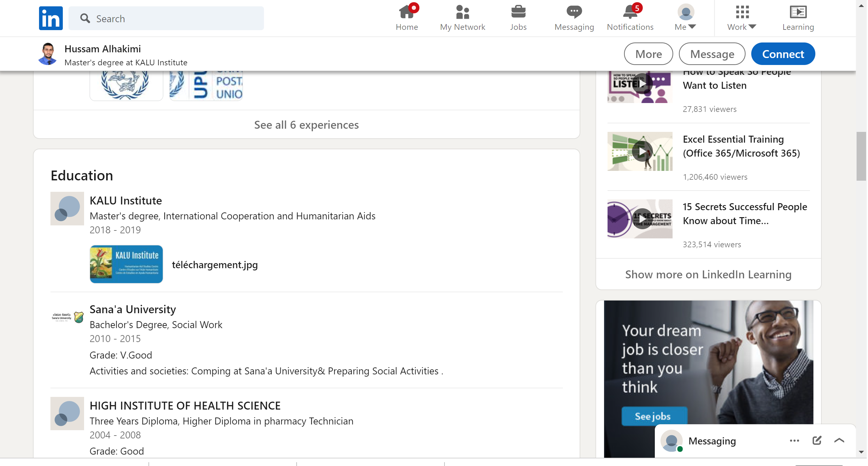868x466 pixels.
Task: Open the téléchargement.jpg KALU Institute thumbnail
Action: click(126, 264)
